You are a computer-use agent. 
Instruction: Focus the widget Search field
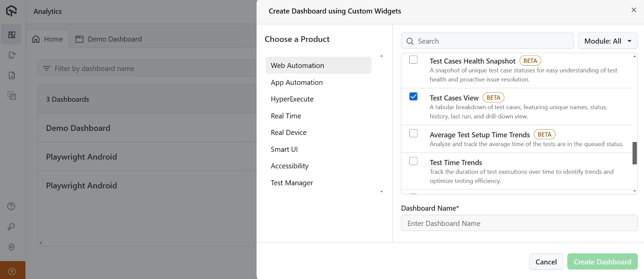[487, 41]
